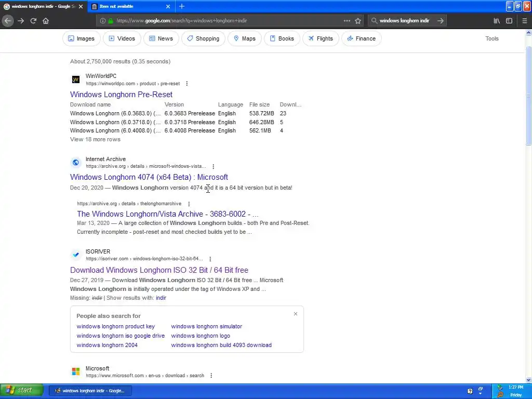
Task: Bookmark this page with the star icon
Action: 358,21
